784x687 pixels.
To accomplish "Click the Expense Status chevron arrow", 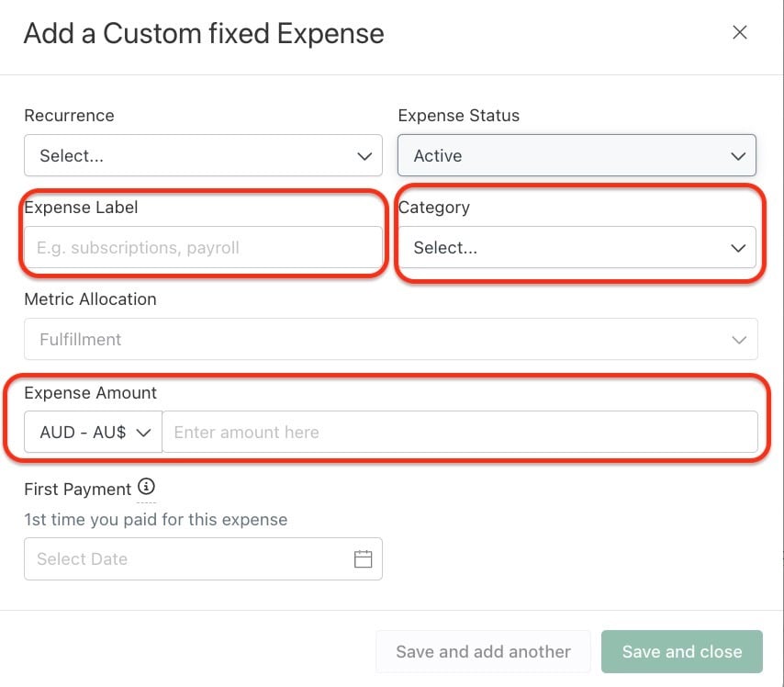I will click(x=738, y=156).
